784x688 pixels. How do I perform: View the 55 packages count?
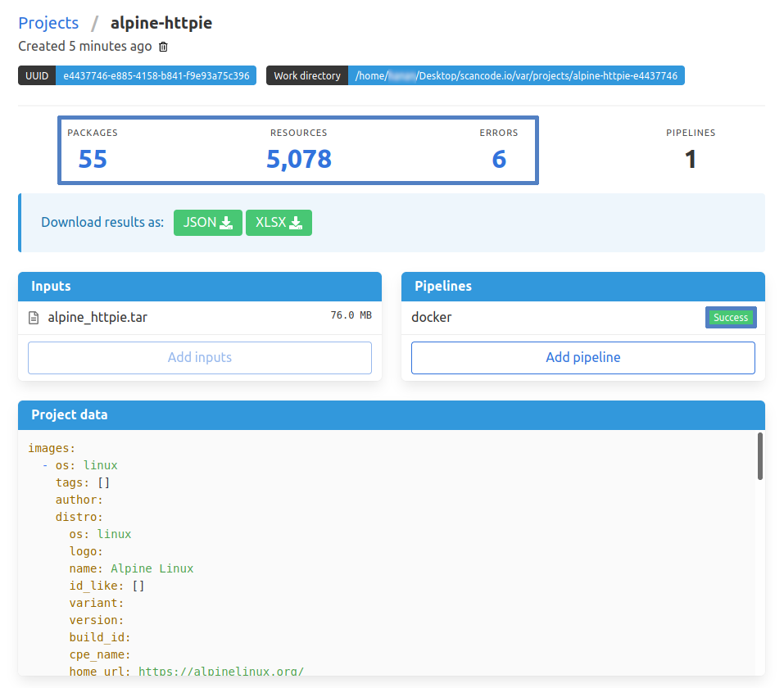(x=93, y=159)
